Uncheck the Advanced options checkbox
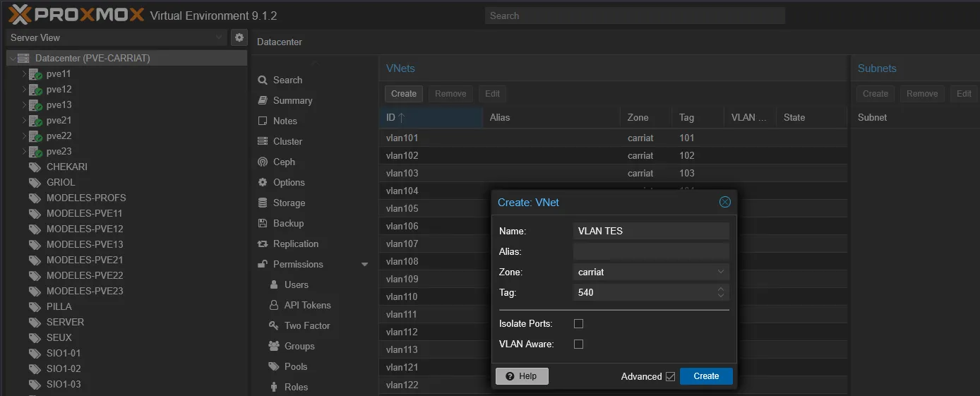Screen dimensions: 980x396 (670, 376)
